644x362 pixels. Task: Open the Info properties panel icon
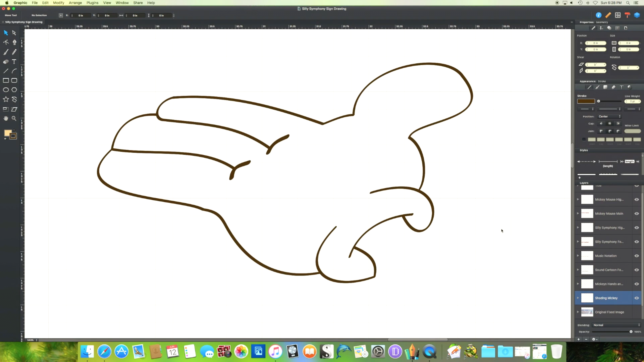[599, 15]
